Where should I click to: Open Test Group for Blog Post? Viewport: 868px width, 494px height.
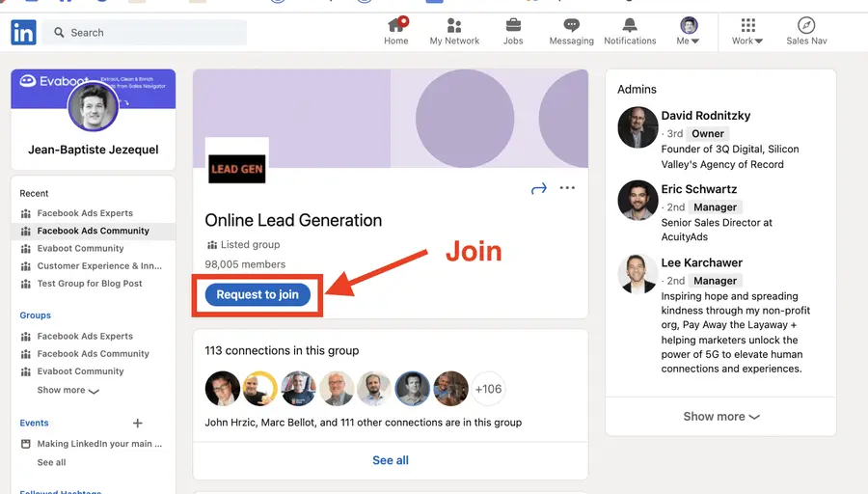[90, 284]
